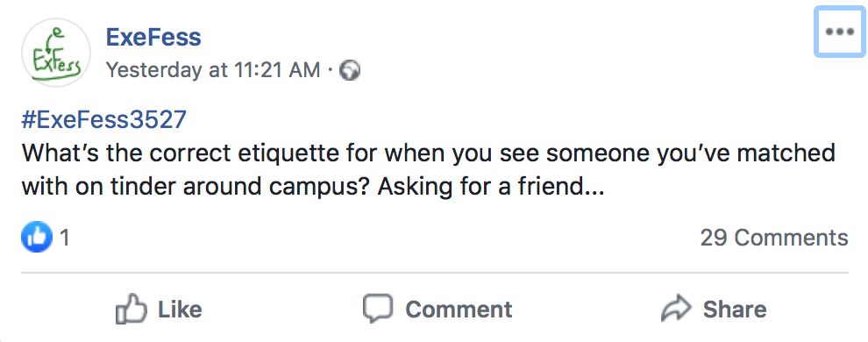The image size is (868, 342).
Task: Open the three-dots post options menu
Action: (839, 32)
